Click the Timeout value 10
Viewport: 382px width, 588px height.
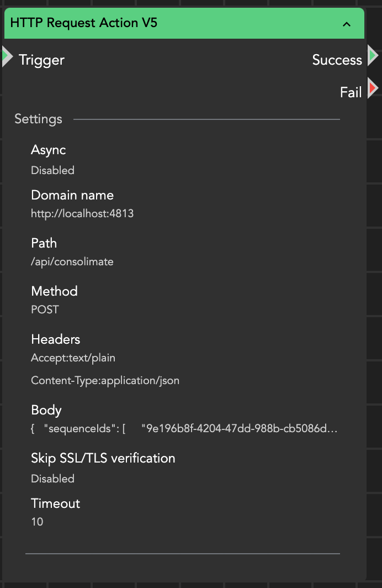37,521
